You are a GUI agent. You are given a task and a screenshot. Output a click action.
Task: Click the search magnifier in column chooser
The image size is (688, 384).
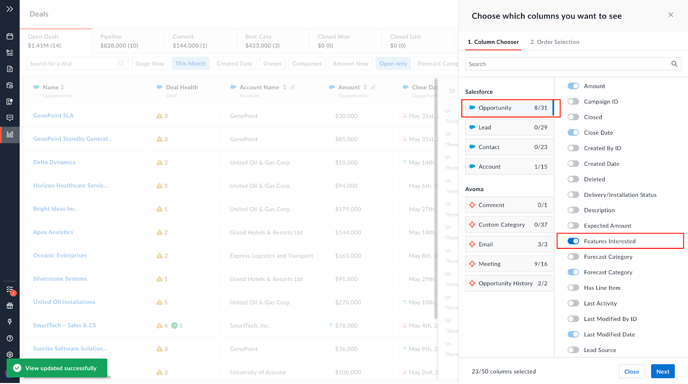674,64
